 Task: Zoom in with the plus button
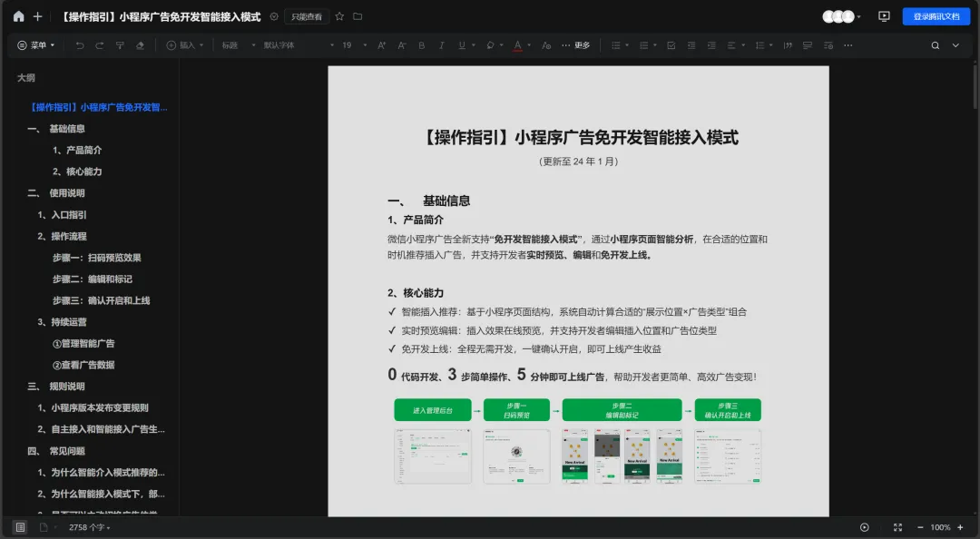960,527
